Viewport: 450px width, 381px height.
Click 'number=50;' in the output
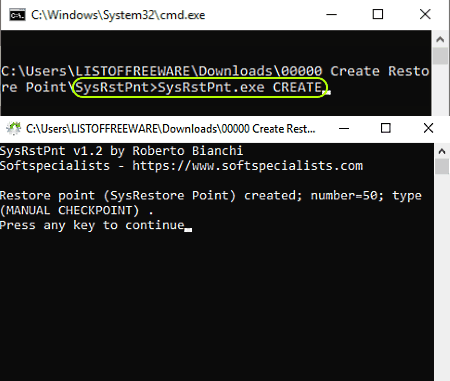click(347, 196)
